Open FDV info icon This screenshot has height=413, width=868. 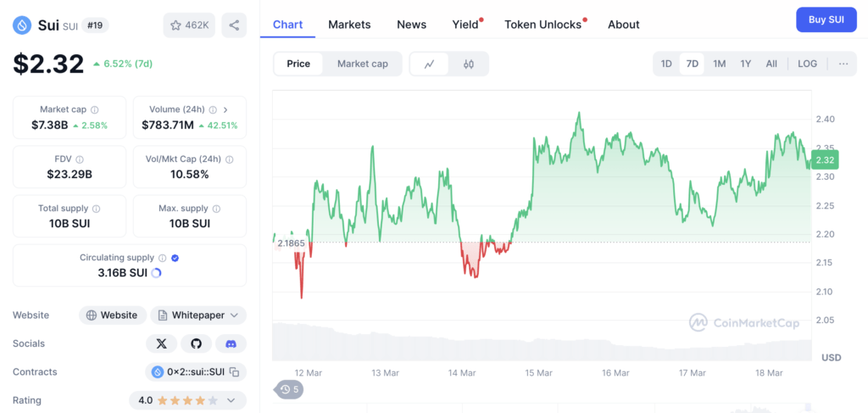click(80, 159)
